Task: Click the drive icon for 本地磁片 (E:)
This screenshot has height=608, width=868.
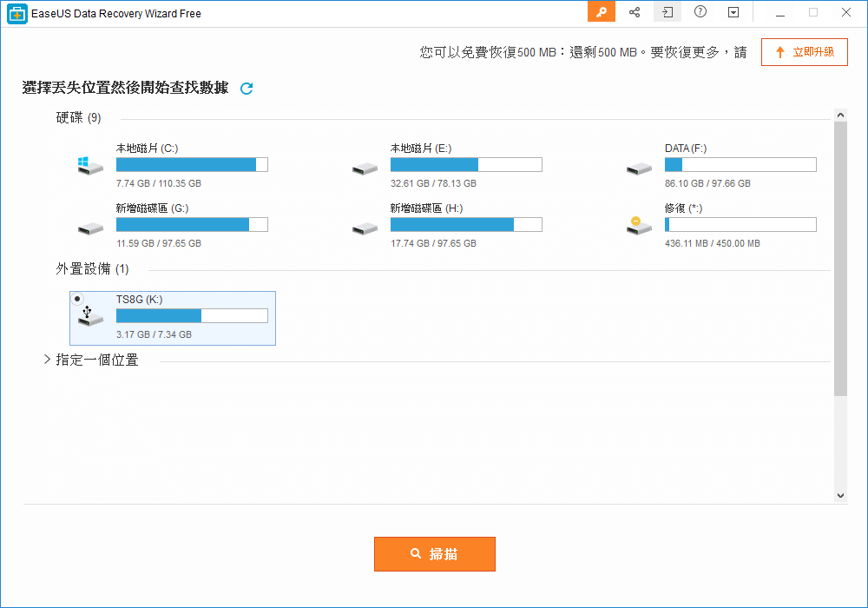Action: point(365,169)
